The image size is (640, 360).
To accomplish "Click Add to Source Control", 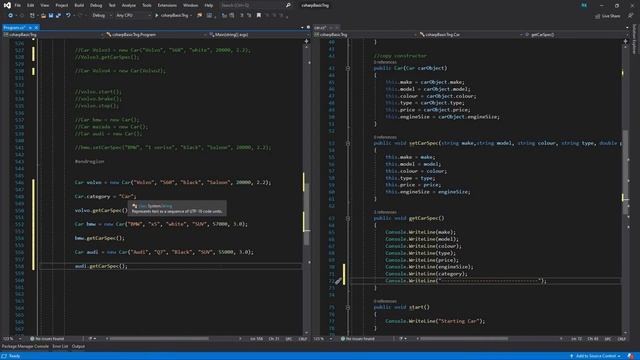I will [595, 356].
